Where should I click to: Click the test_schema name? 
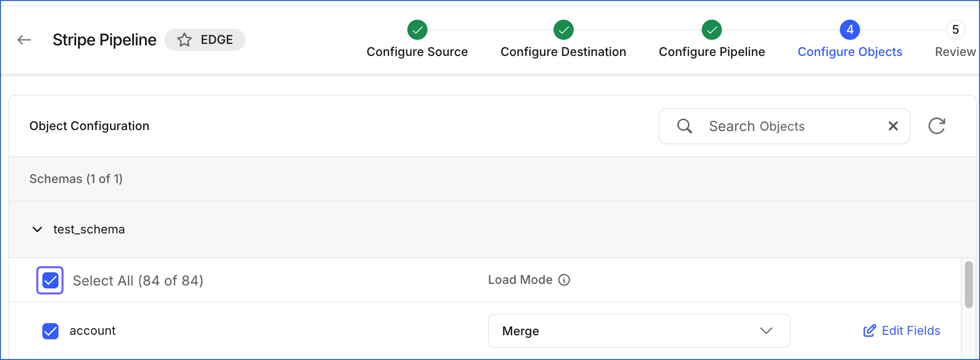point(89,229)
